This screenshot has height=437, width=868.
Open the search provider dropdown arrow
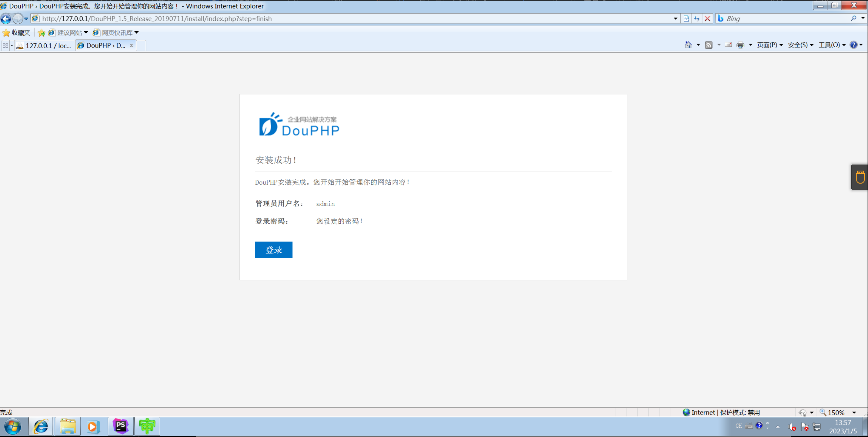point(863,18)
